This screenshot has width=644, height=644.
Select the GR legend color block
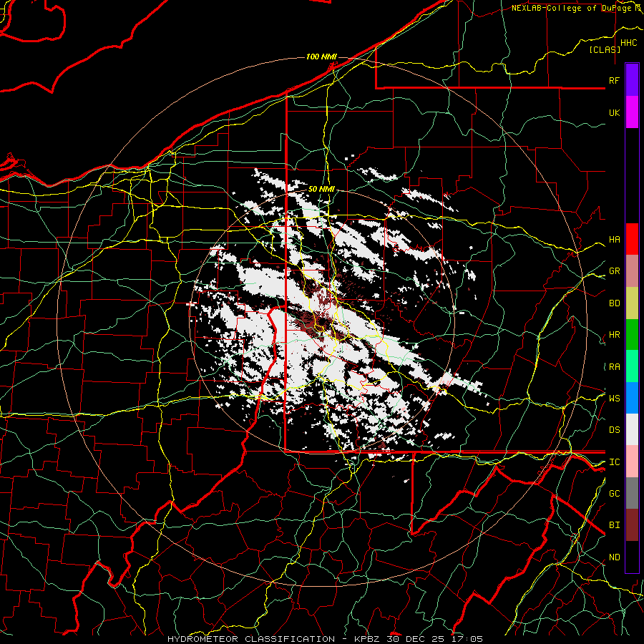click(632, 271)
